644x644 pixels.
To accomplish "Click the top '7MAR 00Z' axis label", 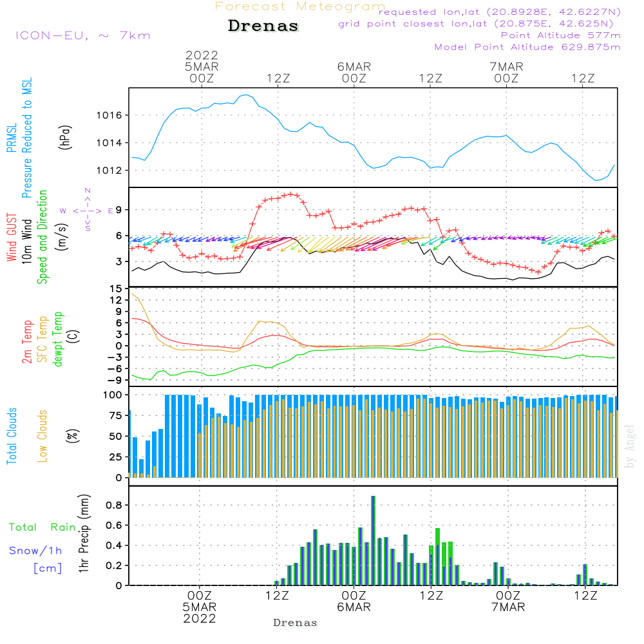I will 506,72.
